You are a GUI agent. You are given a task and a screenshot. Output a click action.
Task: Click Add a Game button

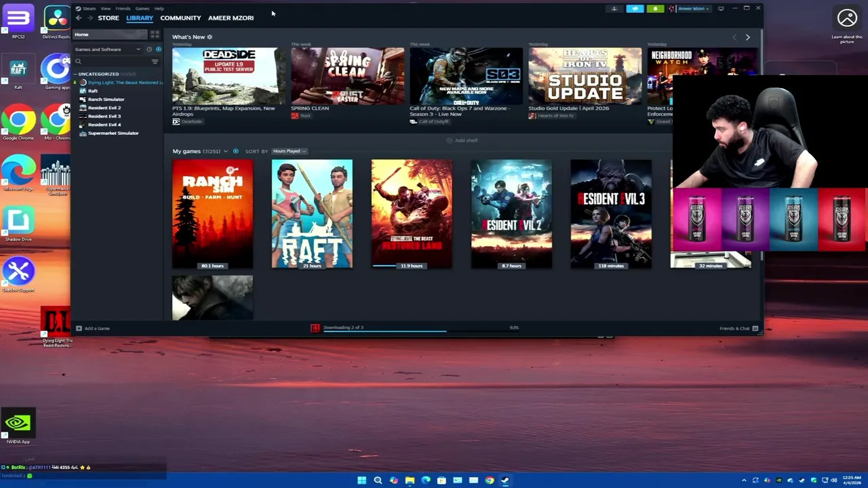(x=93, y=328)
